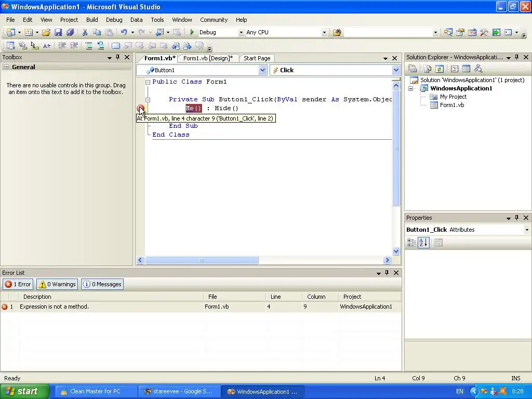This screenshot has height=399, width=532.
Task: Collapse the General group in Toolbox
Action: (x=6, y=67)
